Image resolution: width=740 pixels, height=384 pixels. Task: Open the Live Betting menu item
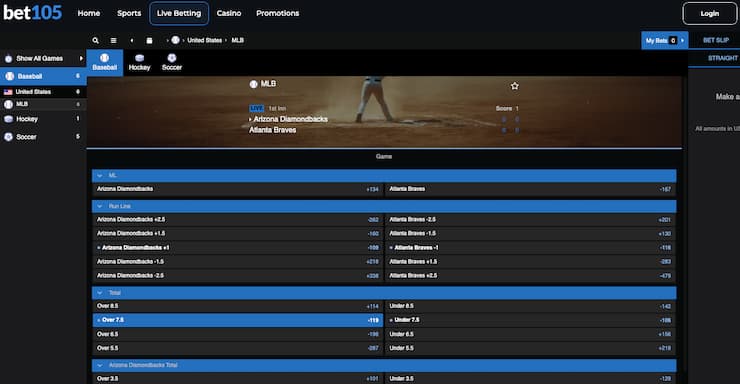click(179, 13)
